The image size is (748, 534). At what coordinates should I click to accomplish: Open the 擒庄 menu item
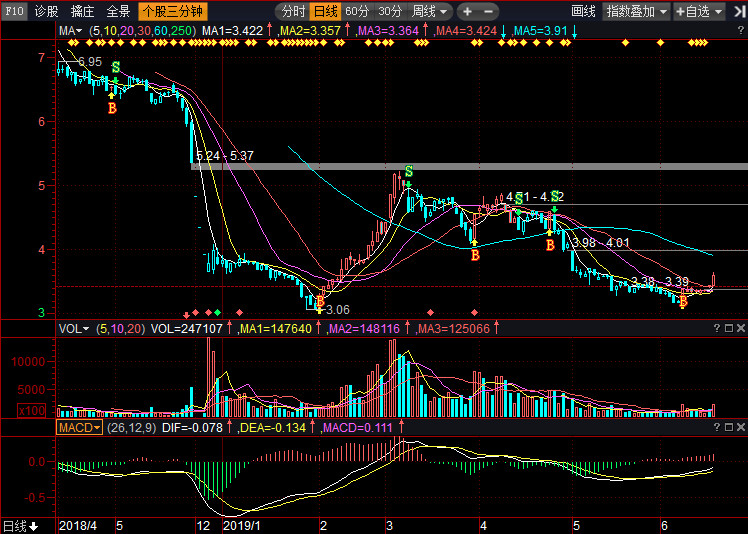(83, 11)
